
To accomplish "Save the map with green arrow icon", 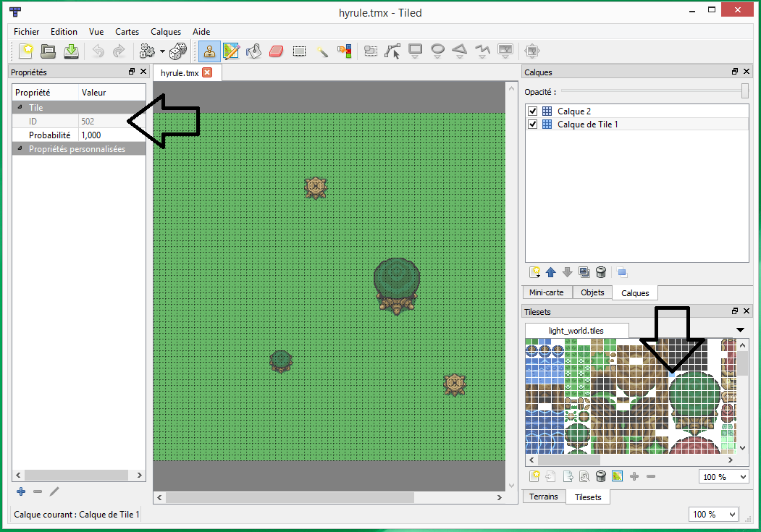I will (71, 51).
